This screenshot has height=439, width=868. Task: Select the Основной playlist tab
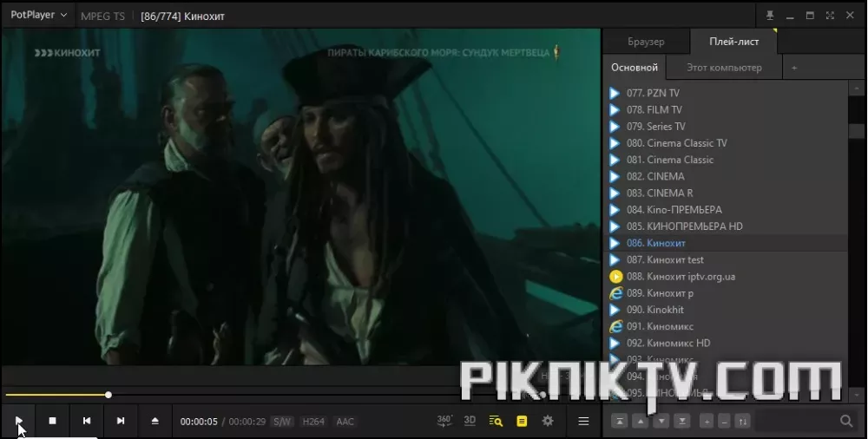coord(635,68)
